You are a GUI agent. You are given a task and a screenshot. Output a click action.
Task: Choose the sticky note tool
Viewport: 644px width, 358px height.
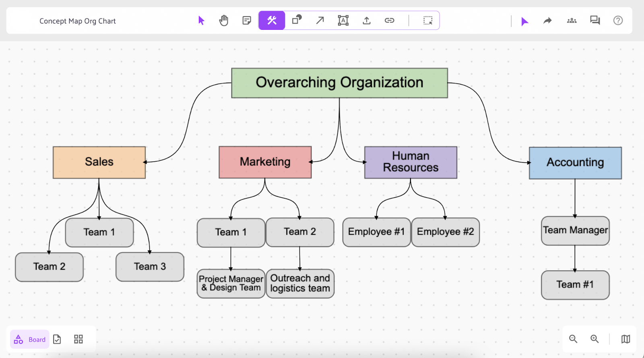247,21
